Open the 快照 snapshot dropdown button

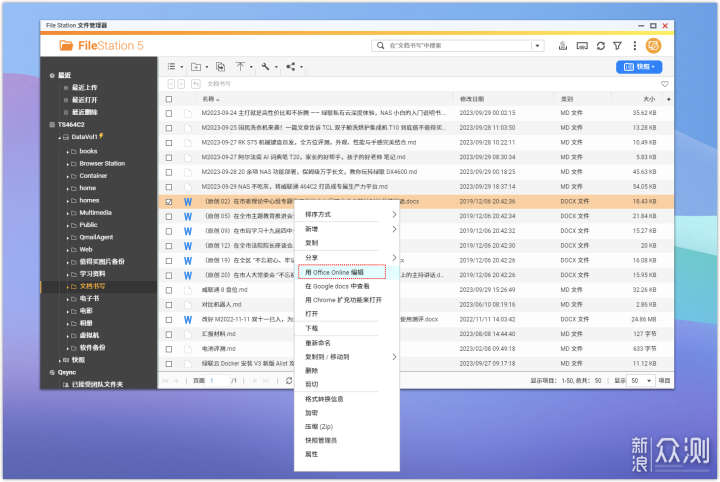click(639, 67)
